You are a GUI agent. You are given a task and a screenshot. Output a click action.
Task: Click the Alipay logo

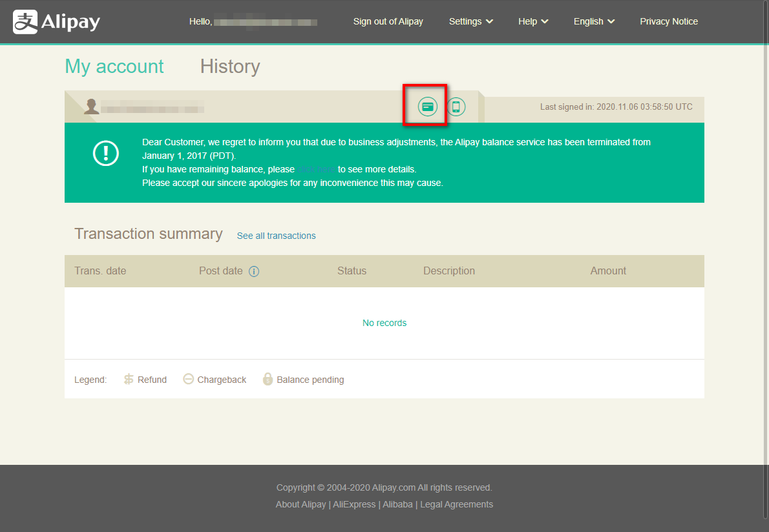tap(56, 22)
